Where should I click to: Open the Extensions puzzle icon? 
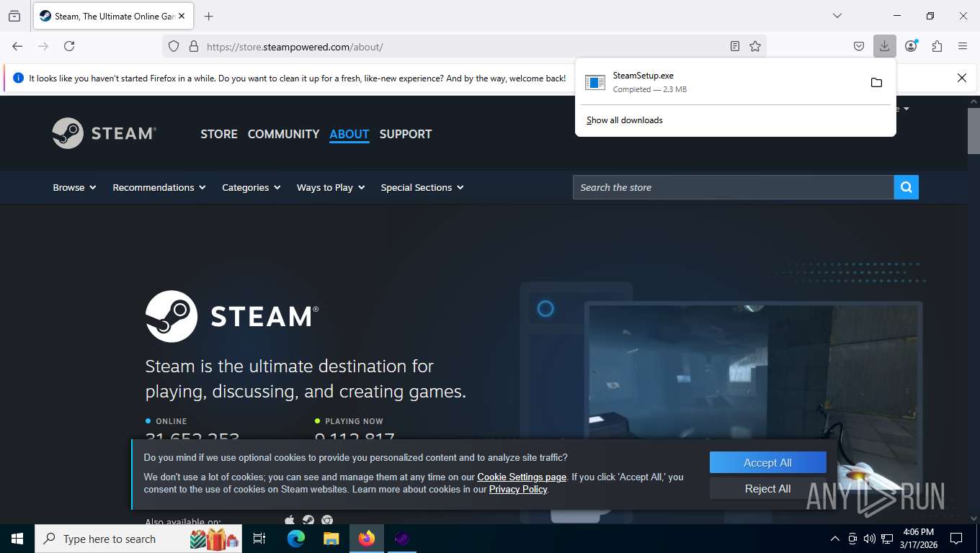point(937,46)
